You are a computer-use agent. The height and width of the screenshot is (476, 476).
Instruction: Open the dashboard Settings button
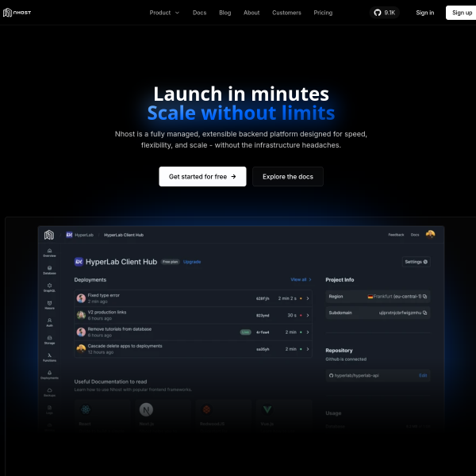tap(416, 261)
